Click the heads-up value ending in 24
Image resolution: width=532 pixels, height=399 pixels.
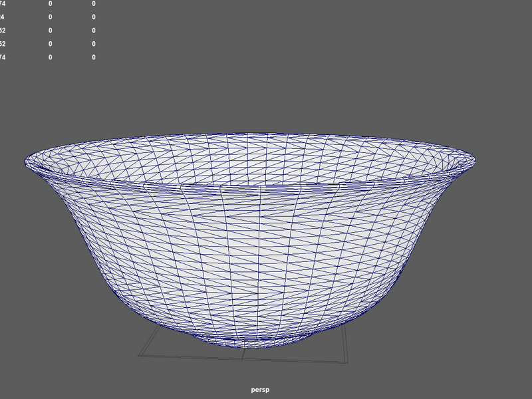pos(3,17)
